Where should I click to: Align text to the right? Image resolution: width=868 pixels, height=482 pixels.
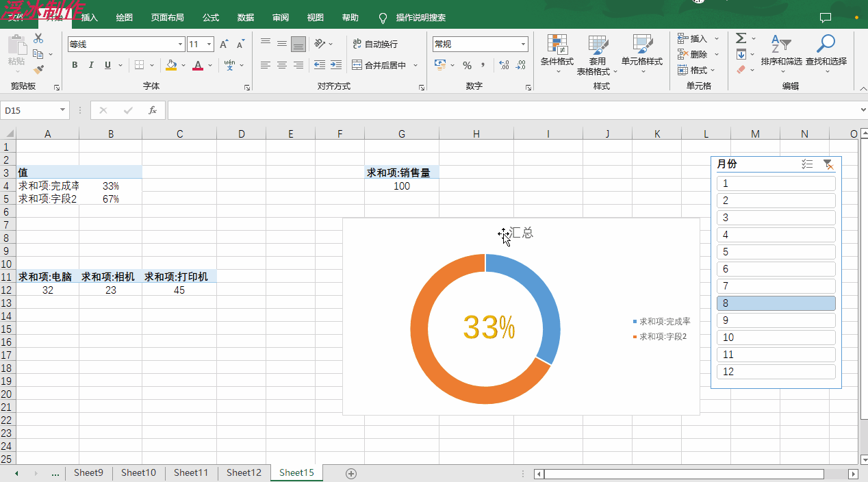(x=298, y=65)
